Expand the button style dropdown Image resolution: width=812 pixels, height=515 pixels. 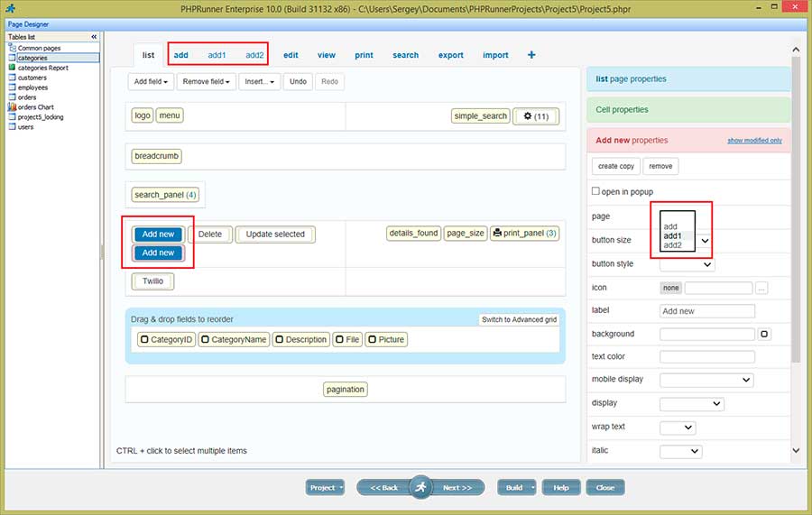[687, 264]
